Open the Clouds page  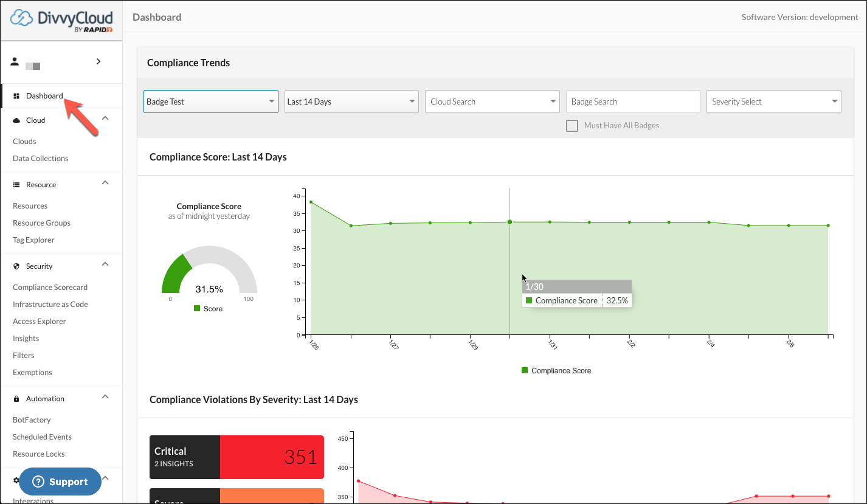click(x=24, y=141)
